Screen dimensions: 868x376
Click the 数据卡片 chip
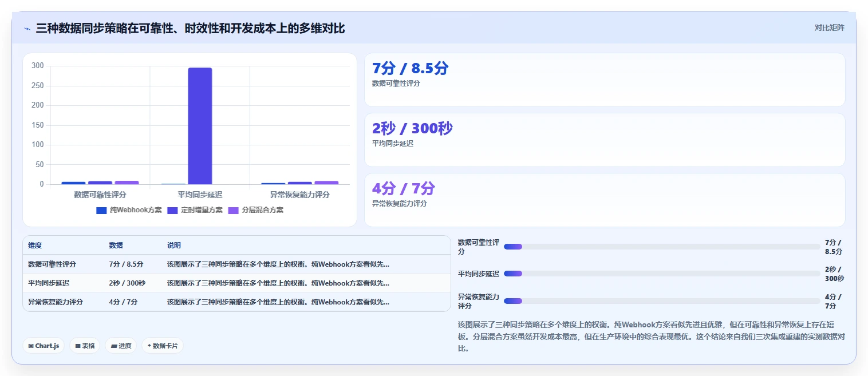click(163, 346)
